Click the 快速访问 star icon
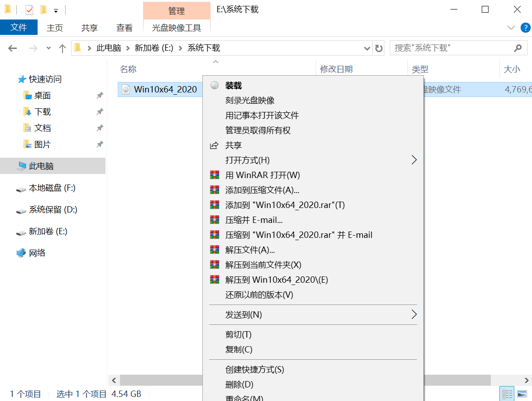Image resolution: width=532 pixels, height=401 pixels. pyautogui.click(x=22, y=79)
